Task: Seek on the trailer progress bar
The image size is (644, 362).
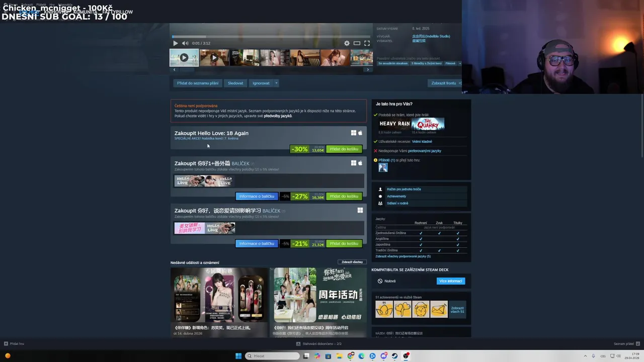Action: click(x=271, y=37)
